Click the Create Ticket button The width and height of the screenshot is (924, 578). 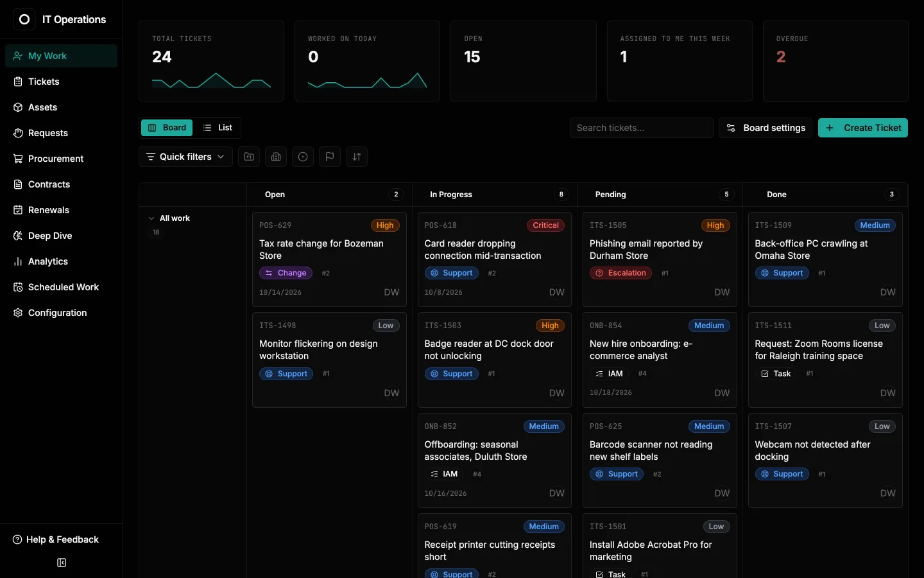pos(863,128)
